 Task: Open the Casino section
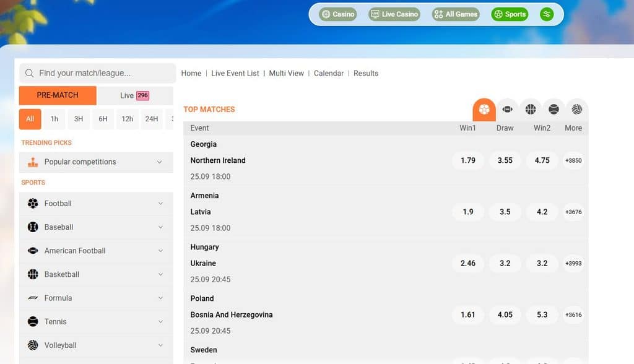(x=337, y=14)
